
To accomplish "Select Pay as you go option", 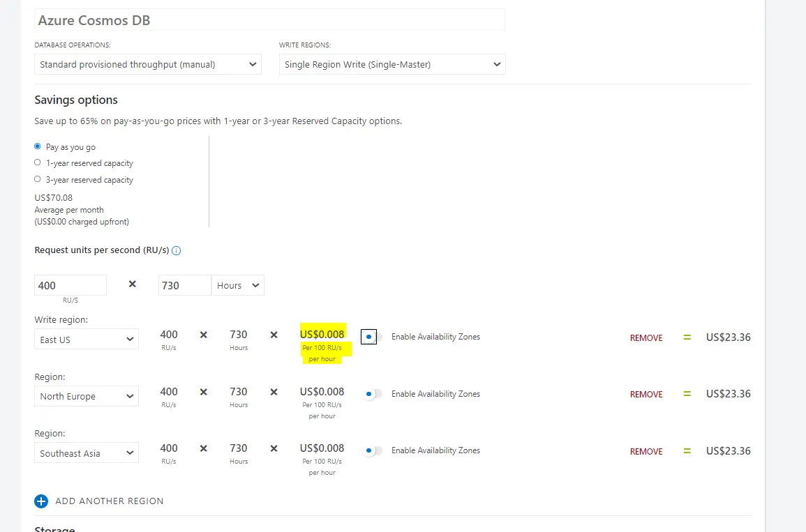I will (38, 146).
